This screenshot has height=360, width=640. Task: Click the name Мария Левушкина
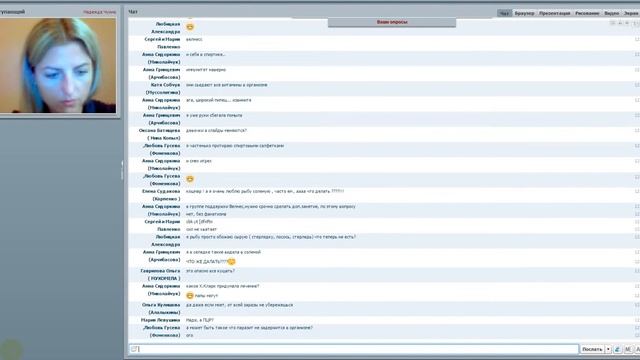[160, 320]
